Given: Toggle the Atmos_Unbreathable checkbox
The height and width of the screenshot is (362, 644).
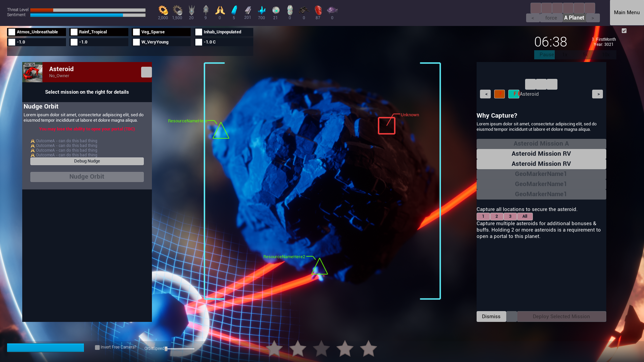Looking at the screenshot, I should tap(12, 32).
